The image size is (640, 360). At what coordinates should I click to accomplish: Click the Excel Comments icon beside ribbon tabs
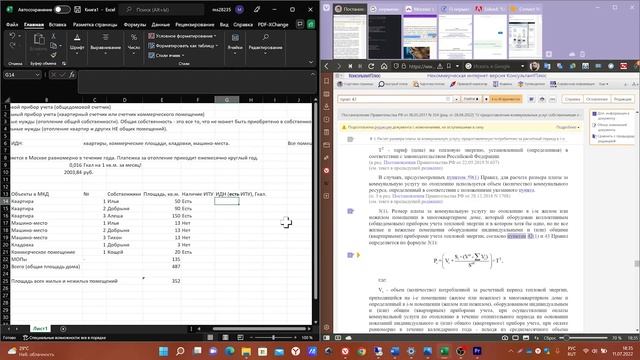[300, 24]
